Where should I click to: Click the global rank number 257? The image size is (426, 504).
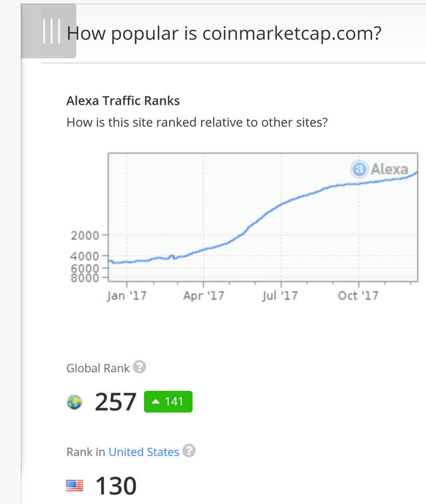click(x=115, y=402)
